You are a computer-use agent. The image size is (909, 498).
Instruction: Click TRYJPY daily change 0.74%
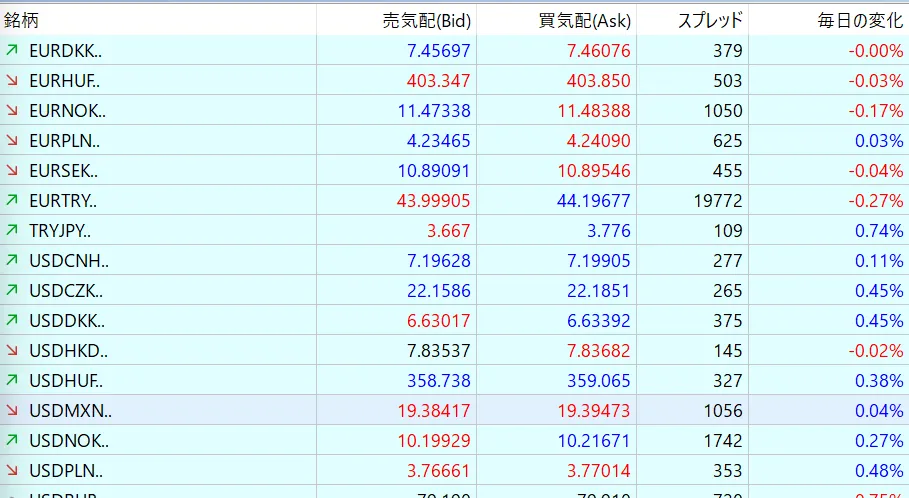(x=879, y=231)
